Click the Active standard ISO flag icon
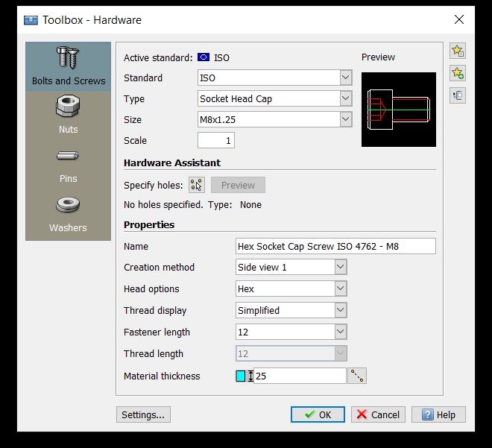This screenshot has height=448, width=492. click(x=204, y=57)
